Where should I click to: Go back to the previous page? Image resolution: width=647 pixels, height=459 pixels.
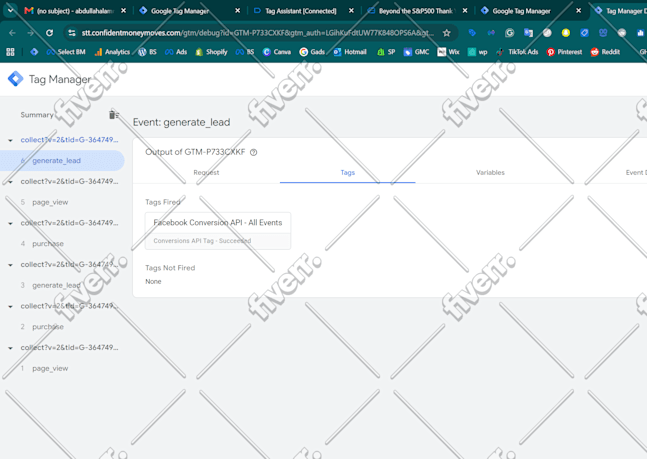12,33
